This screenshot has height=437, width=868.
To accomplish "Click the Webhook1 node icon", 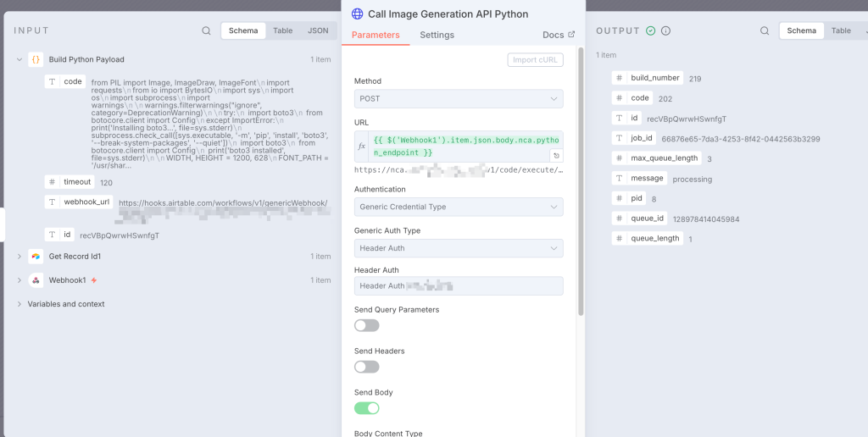I will point(36,280).
